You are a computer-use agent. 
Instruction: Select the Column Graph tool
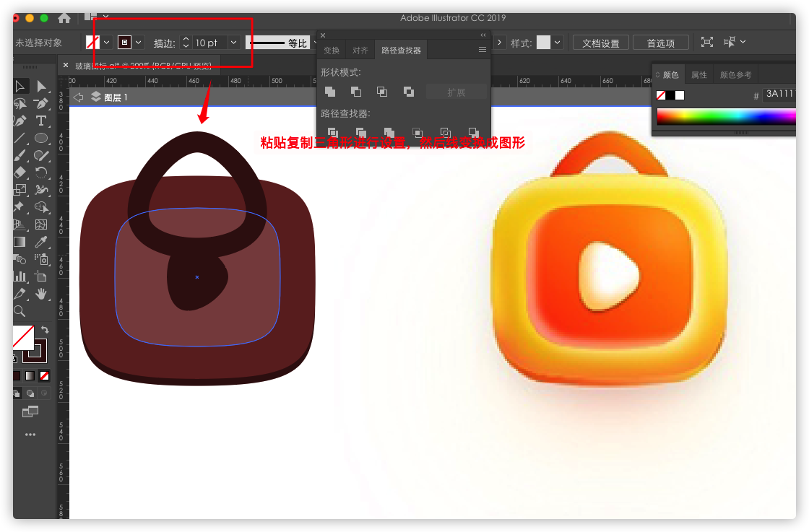(20, 276)
